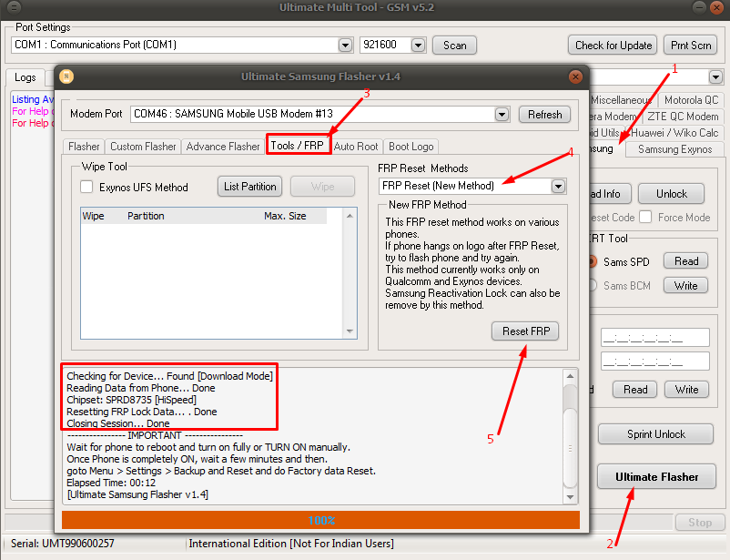Open the COM1 communications port dropdown
The height and width of the screenshot is (560, 730).
(x=345, y=46)
